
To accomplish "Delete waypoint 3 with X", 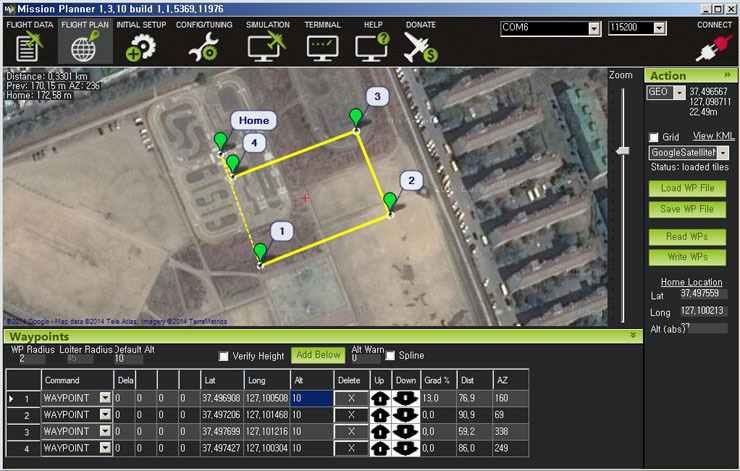I will pyautogui.click(x=351, y=431).
